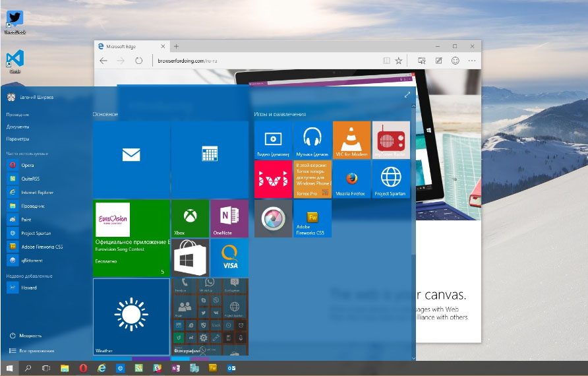Open Opera from the taskbar
Viewport: 588px width, 376px height.
coord(83,368)
